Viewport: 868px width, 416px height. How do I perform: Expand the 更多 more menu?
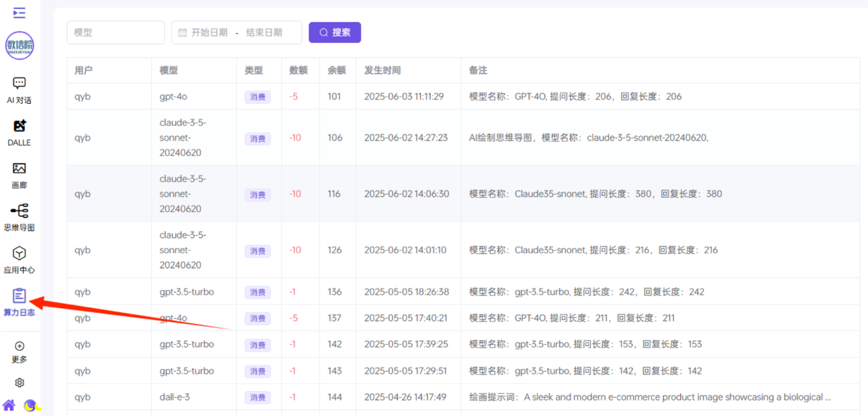[19, 351]
